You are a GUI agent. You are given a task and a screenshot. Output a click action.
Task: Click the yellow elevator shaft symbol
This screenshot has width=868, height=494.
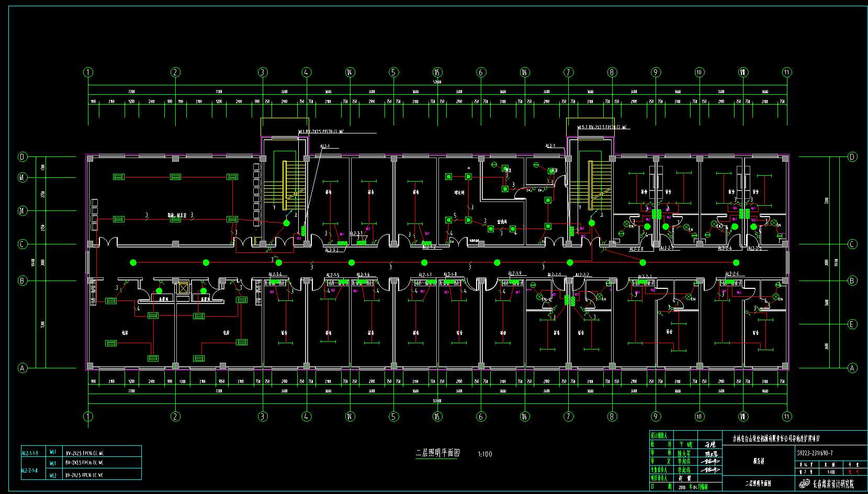tap(183, 287)
